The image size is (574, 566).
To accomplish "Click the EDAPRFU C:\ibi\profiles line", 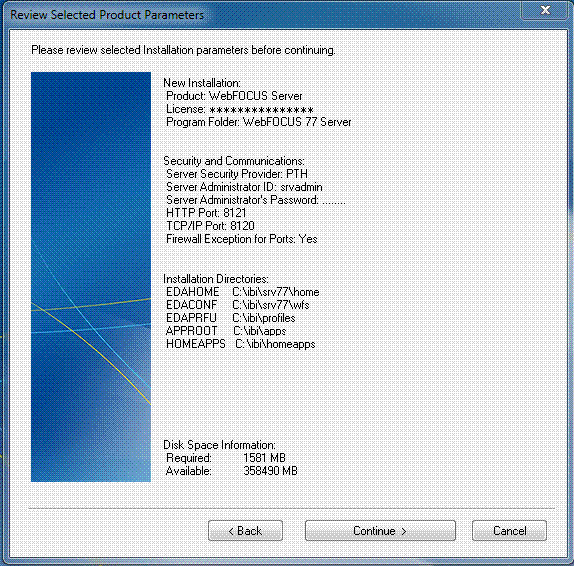I will pyautogui.click(x=231, y=318).
